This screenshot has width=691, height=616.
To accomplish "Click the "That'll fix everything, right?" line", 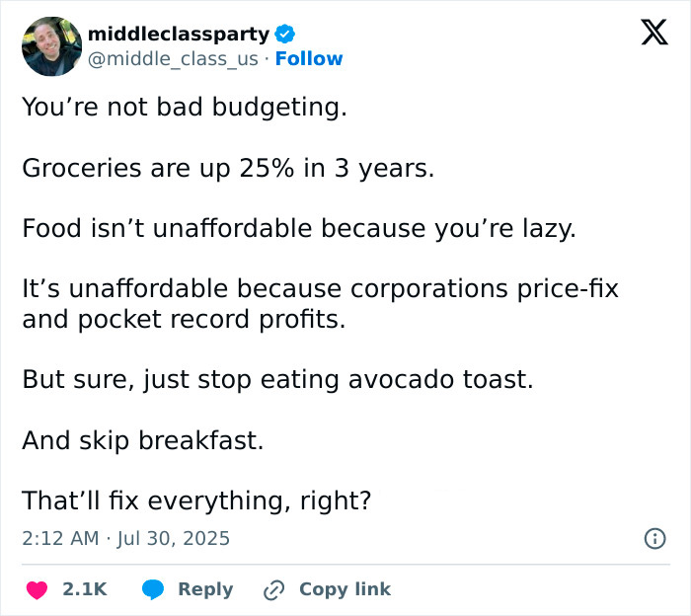I will tap(196, 501).
